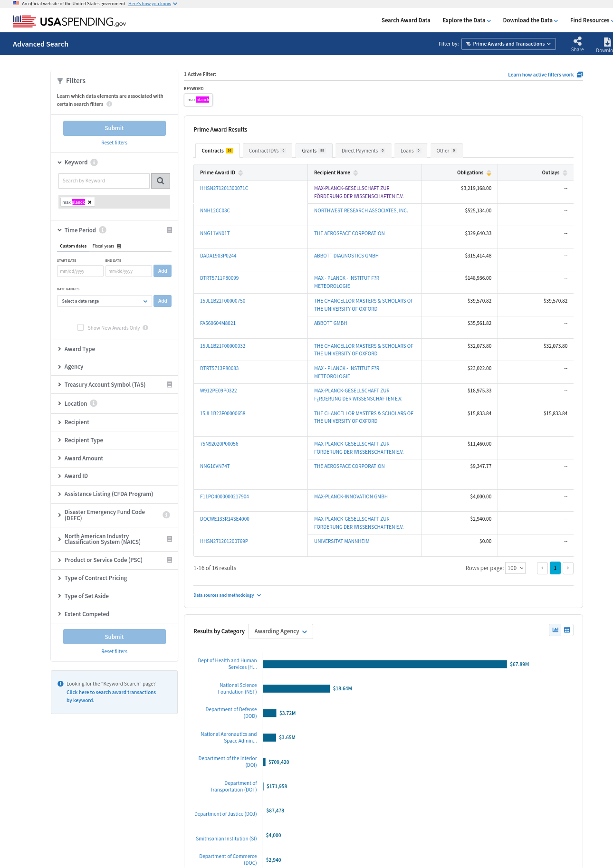
Task: Open award HHSN271201300071C link
Action: click(x=224, y=189)
